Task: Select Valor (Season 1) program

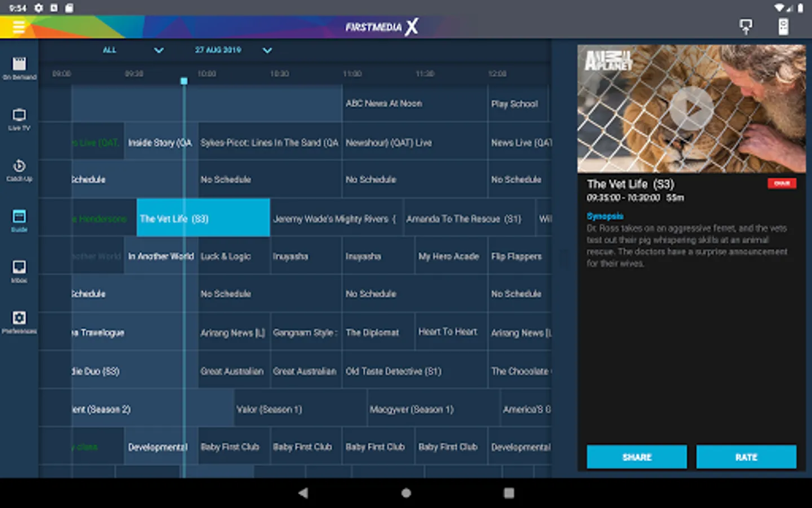Action: (x=301, y=409)
